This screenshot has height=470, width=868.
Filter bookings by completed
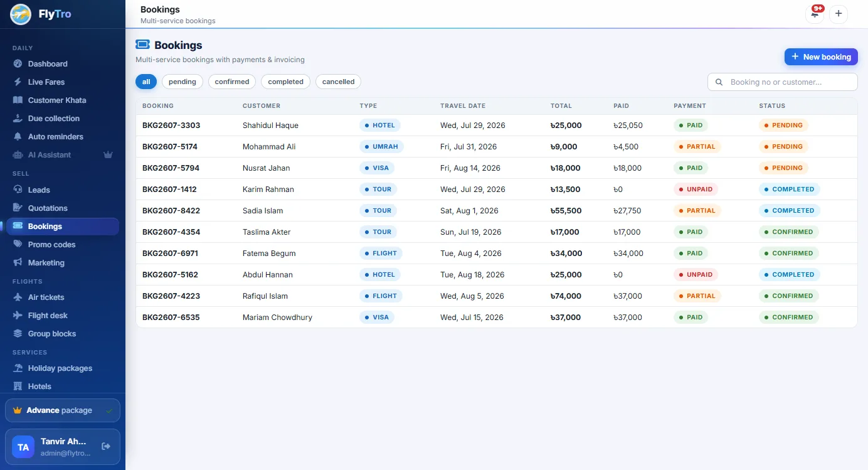[x=285, y=82]
